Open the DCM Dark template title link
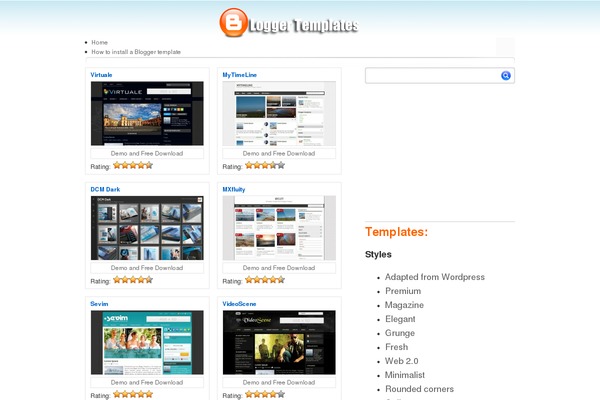 pos(105,189)
